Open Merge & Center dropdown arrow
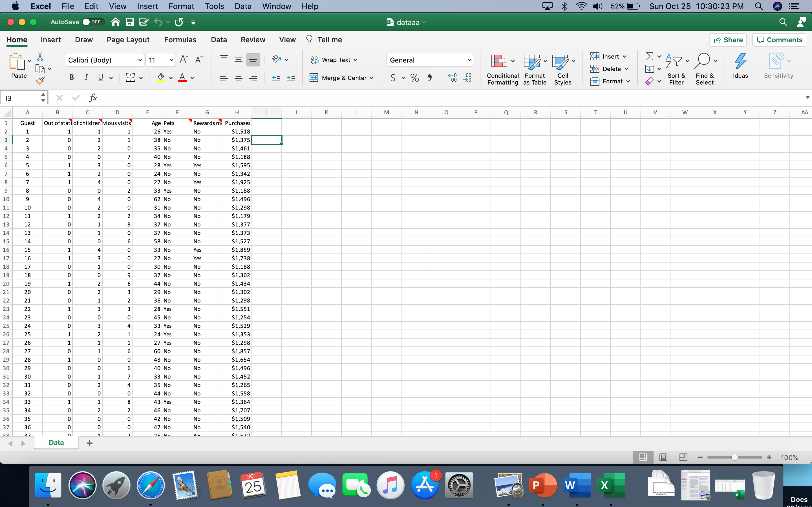Image resolution: width=812 pixels, height=507 pixels. (371, 78)
